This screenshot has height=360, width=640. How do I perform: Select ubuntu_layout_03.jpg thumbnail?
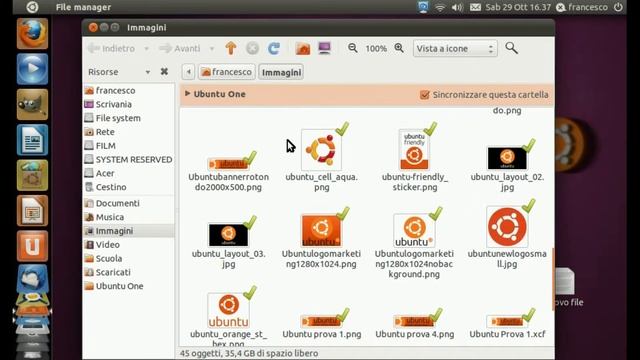[229, 235]
